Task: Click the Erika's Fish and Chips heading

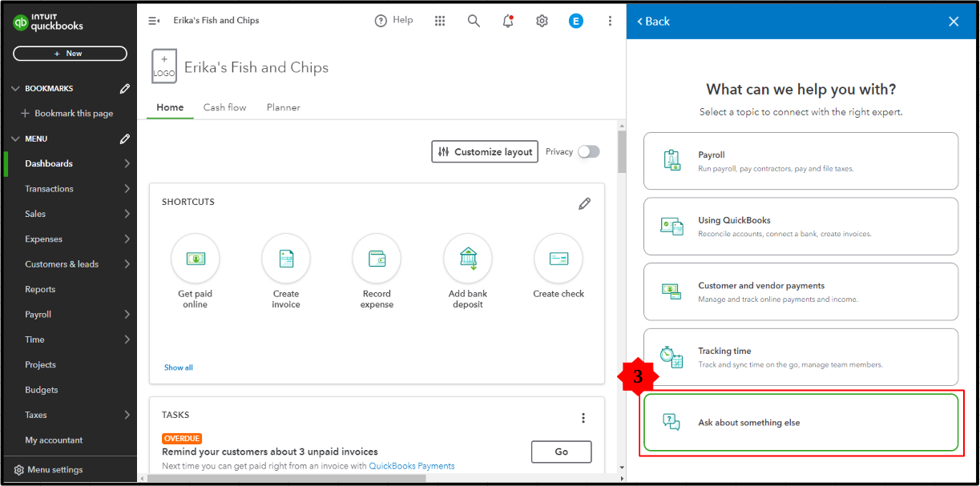Action: coord(256,67)
